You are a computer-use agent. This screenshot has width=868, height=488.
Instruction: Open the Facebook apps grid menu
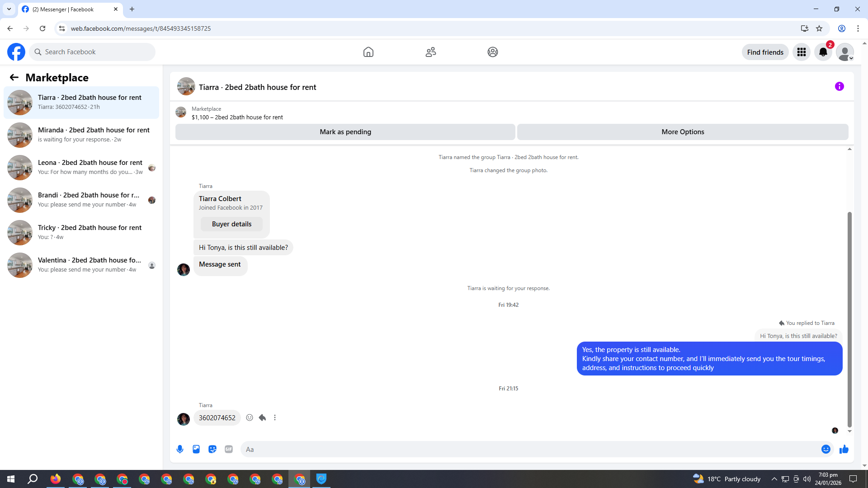click(802, 52)
